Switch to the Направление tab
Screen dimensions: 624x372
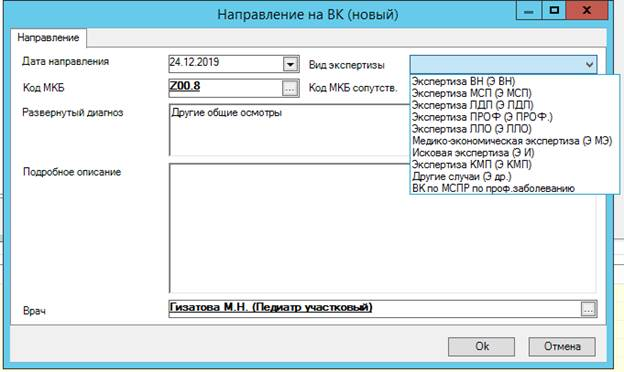(48, 38)
